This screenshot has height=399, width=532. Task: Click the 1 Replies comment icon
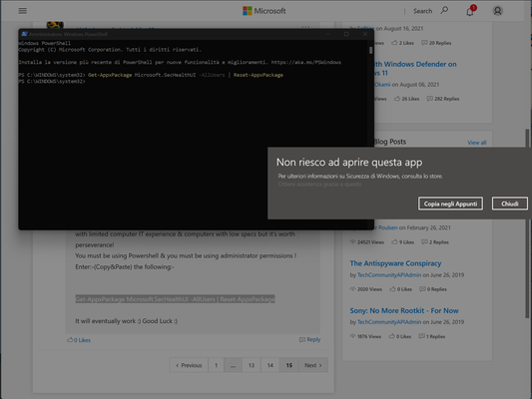click(422, 336)
